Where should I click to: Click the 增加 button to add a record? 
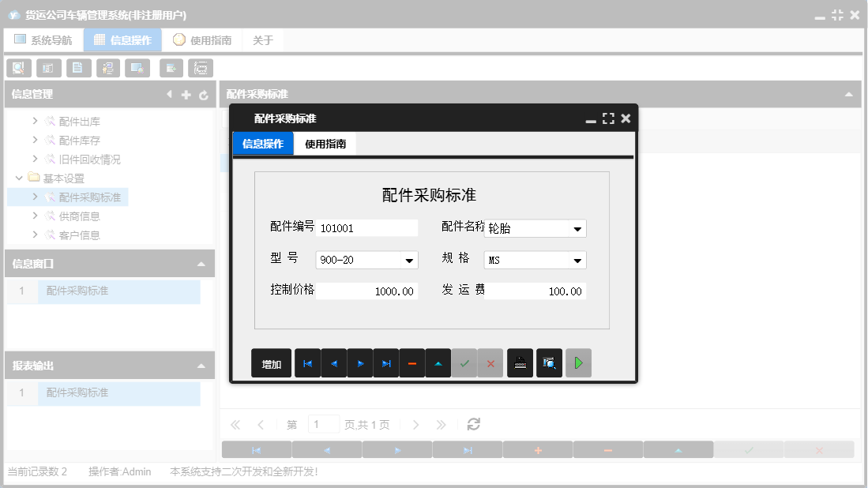tap(271, 362)
